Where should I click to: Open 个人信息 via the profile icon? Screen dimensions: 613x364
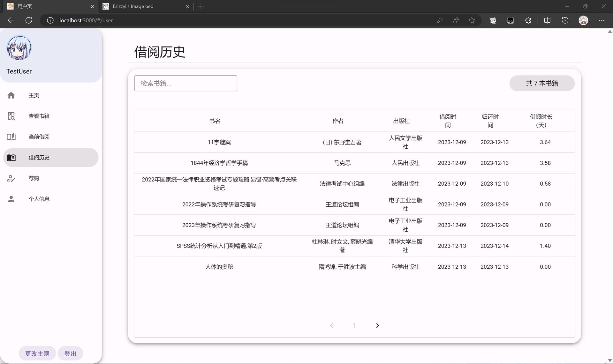(x=11, y=199)
